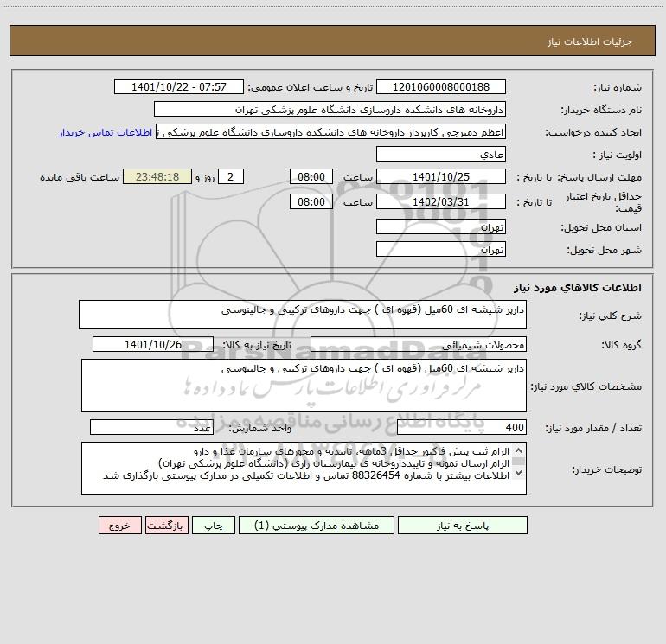Image resolution: width=666 pixels, height=644 pixels.
Task: Click goods group field محصولات شیمیائی
Action: coord(419,344)
